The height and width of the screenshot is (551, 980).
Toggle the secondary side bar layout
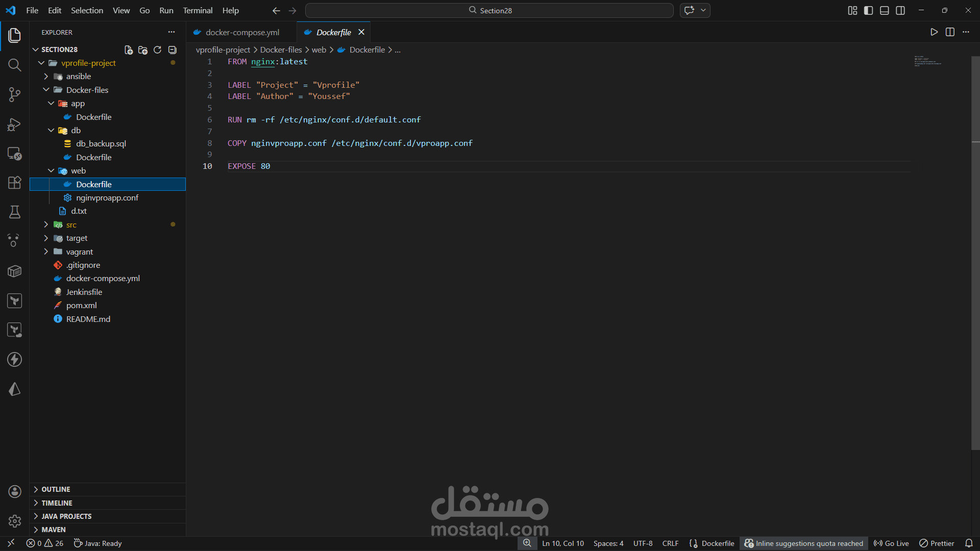coord(900,10)
